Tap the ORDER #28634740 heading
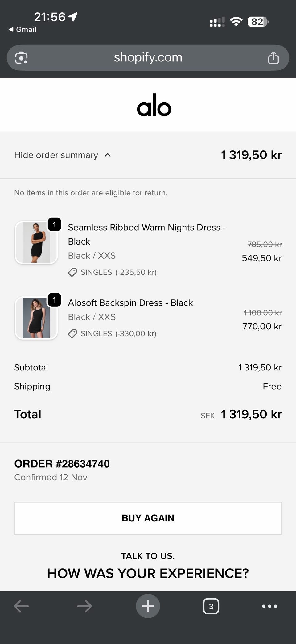 (x=62, y=464)
